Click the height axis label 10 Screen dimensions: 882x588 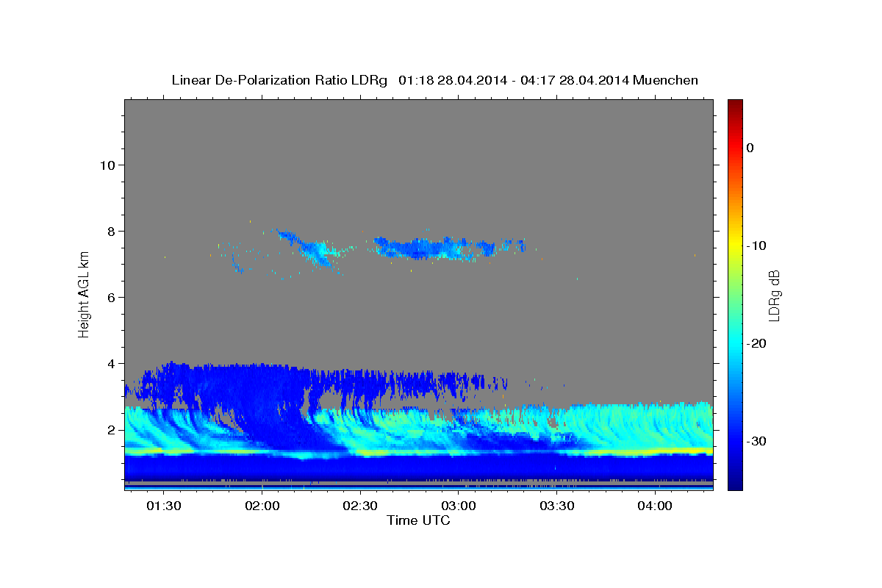click(107, 165)
